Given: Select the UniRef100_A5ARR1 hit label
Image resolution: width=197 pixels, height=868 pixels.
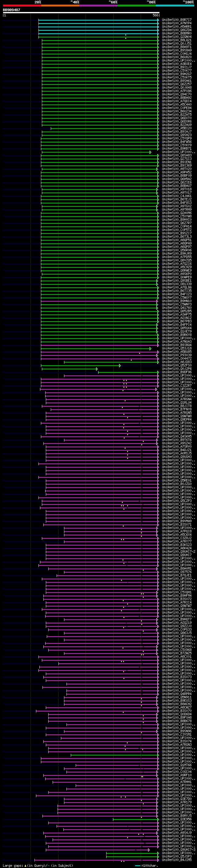Looking at the screenshot, I should (x=176, y=26).
